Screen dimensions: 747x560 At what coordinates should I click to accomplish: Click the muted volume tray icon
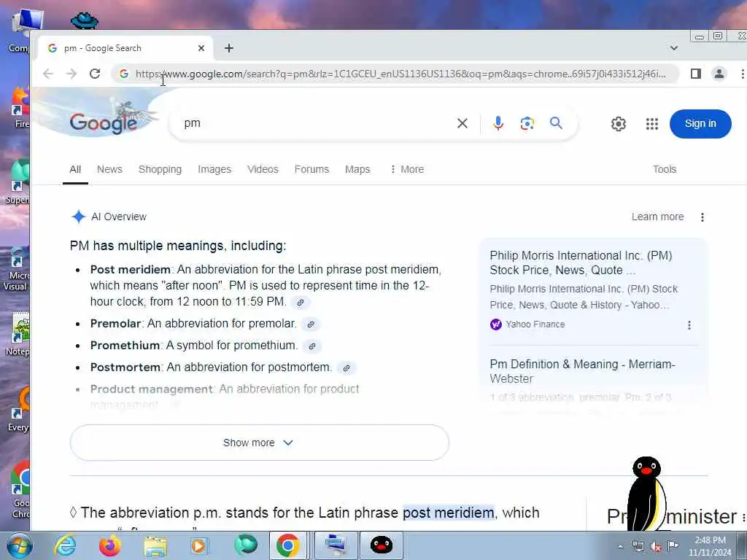pyautogui.click(x=656, y=547)
